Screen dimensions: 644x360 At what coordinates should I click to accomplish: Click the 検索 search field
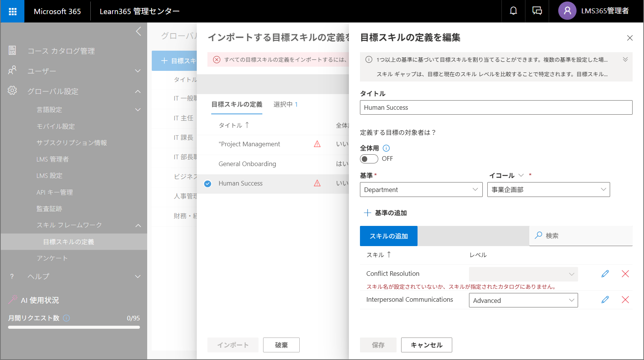(581, 236)
